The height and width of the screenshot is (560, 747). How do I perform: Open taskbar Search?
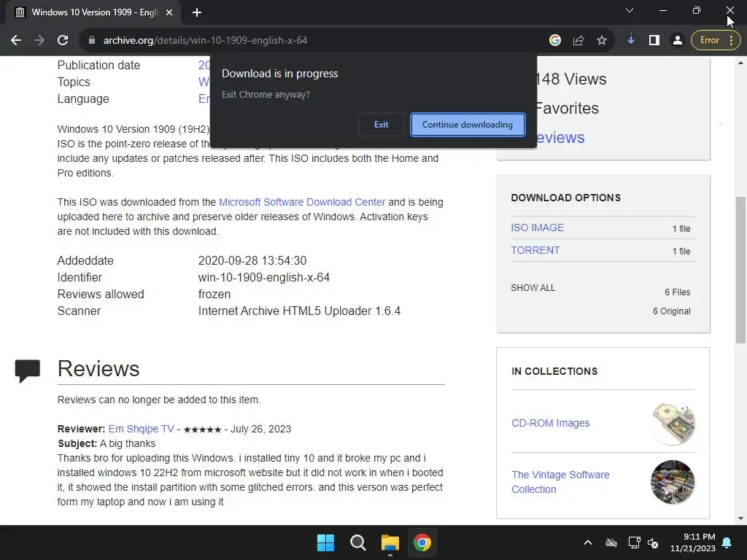pos(357,542)
